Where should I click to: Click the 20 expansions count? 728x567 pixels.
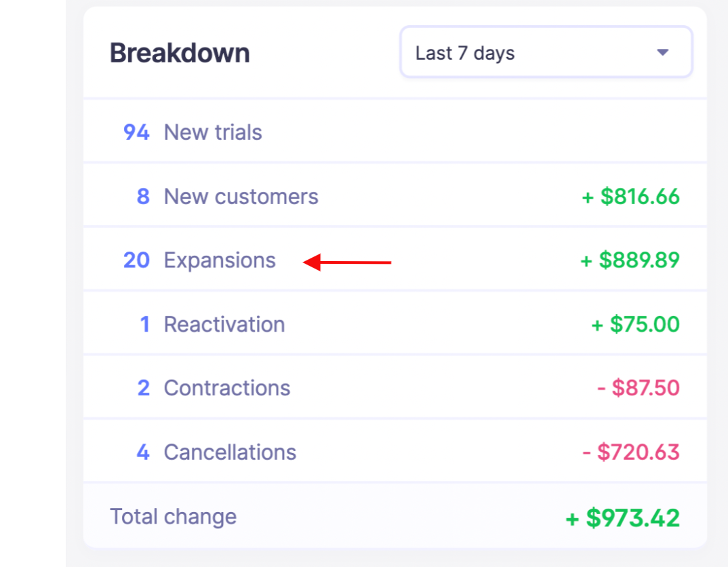(136, 260)
